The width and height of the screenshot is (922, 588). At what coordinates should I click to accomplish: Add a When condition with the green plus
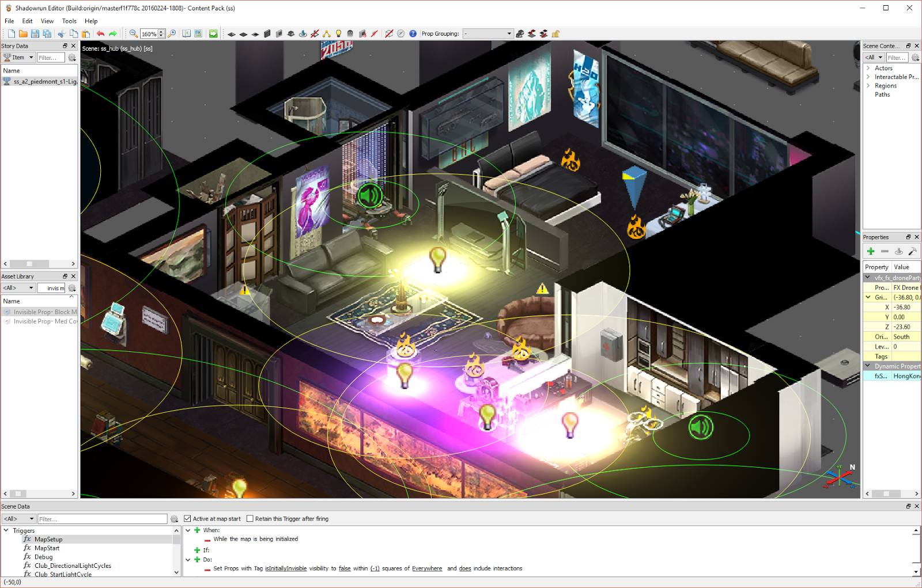(197, 530)
